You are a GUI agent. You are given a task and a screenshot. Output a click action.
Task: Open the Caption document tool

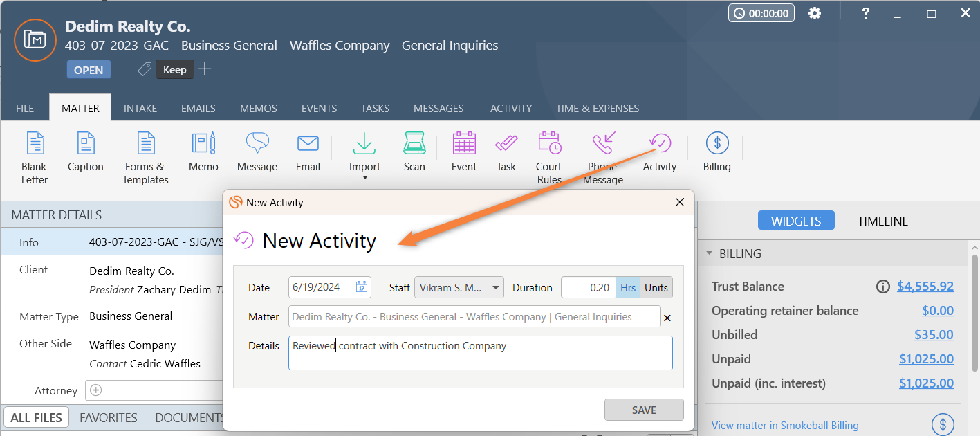86,152
